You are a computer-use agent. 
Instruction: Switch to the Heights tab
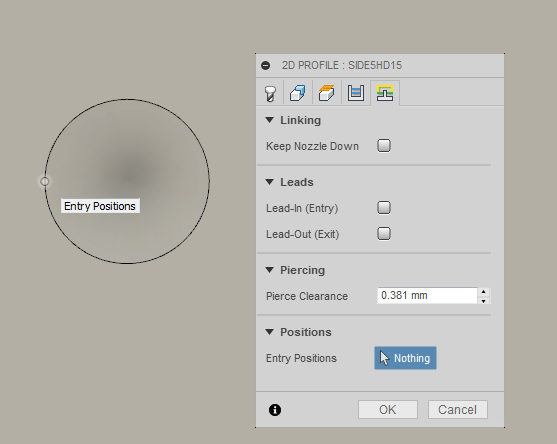pyautogui.click(x=326, y=93)
